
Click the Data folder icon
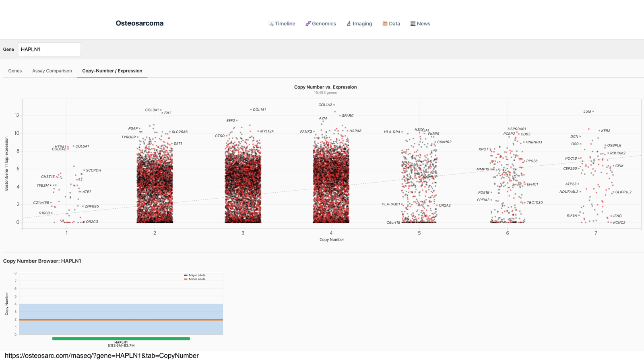coord(385,24)
